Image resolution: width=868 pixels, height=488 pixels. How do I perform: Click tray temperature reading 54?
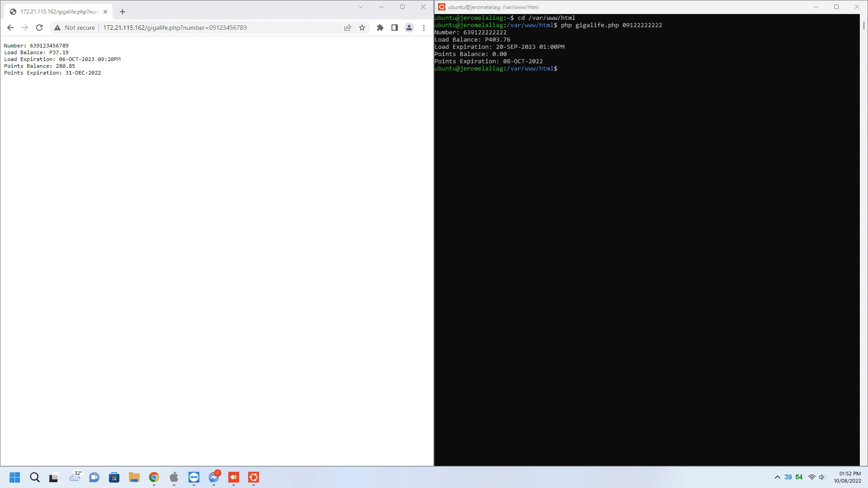coord(799,477)
